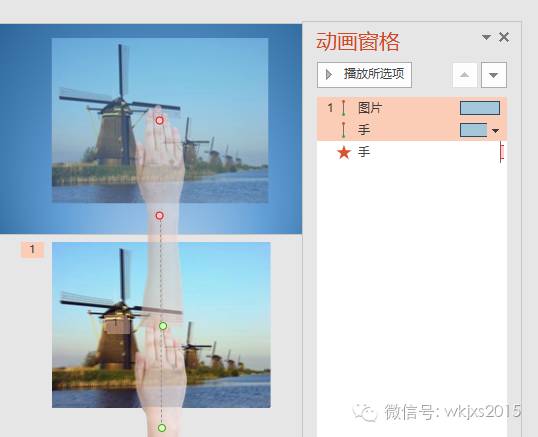Select the bottom green motion path start point
538x437 pixels.
coord(162,428)
